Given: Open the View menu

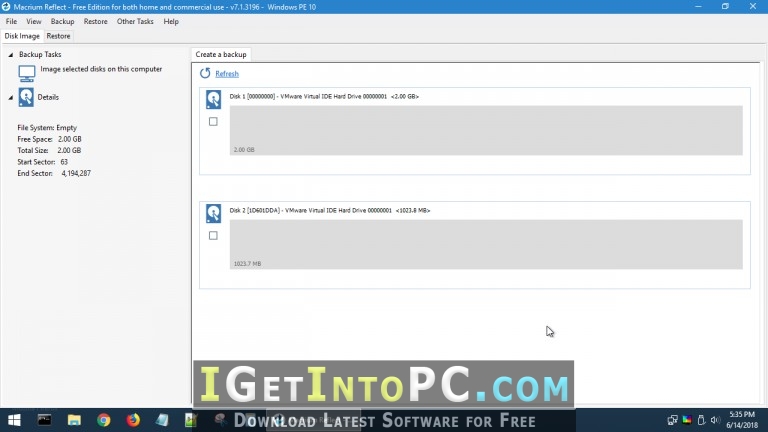Looking at the screenshot, I should click(34, 22).
